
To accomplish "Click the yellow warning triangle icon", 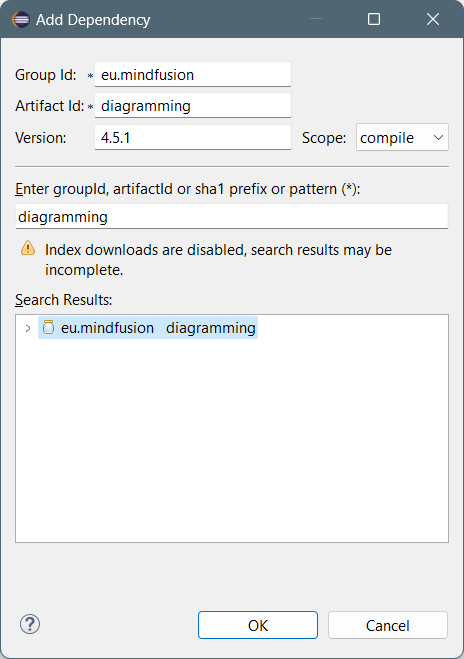I will pos(28,248).
